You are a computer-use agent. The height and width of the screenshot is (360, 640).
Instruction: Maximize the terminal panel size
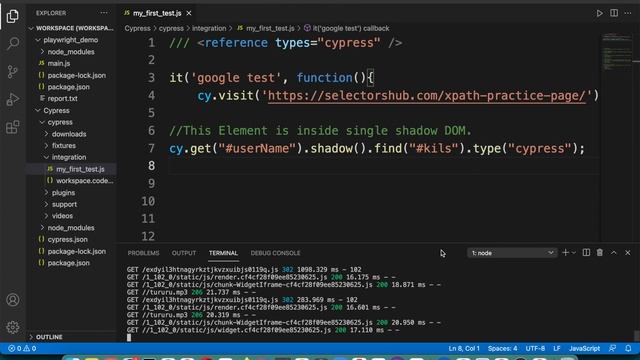(x=613, y=253)
